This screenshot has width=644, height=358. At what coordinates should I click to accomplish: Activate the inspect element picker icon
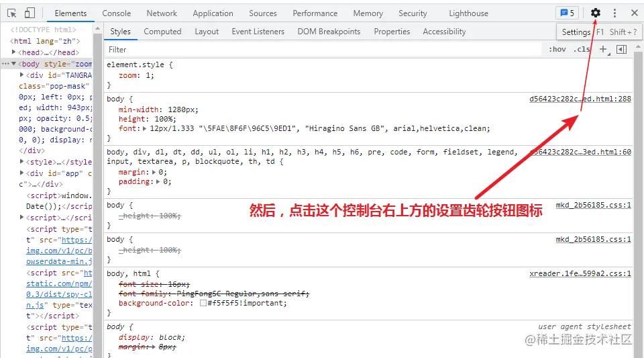12,13
